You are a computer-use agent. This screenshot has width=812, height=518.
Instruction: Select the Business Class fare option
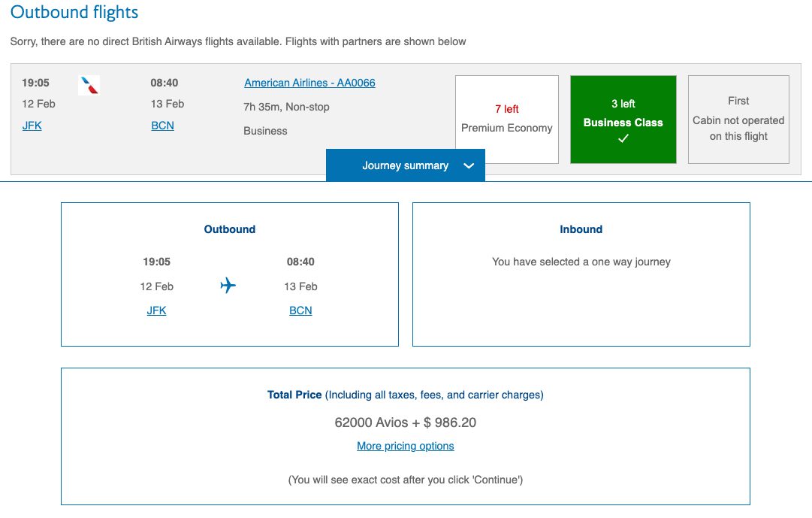click(x=623, y=119)
